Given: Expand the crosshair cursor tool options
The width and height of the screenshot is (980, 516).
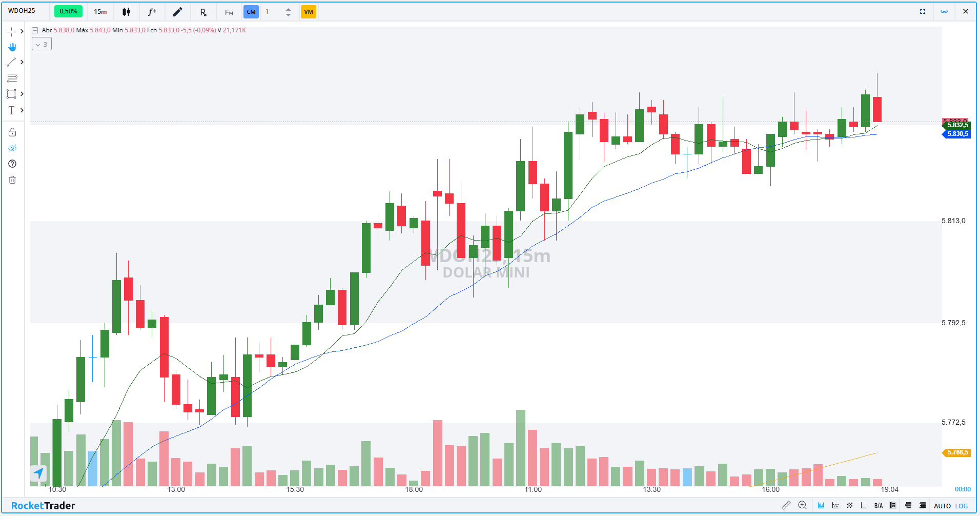Looking at the screenshot, I should coord(22,32).
